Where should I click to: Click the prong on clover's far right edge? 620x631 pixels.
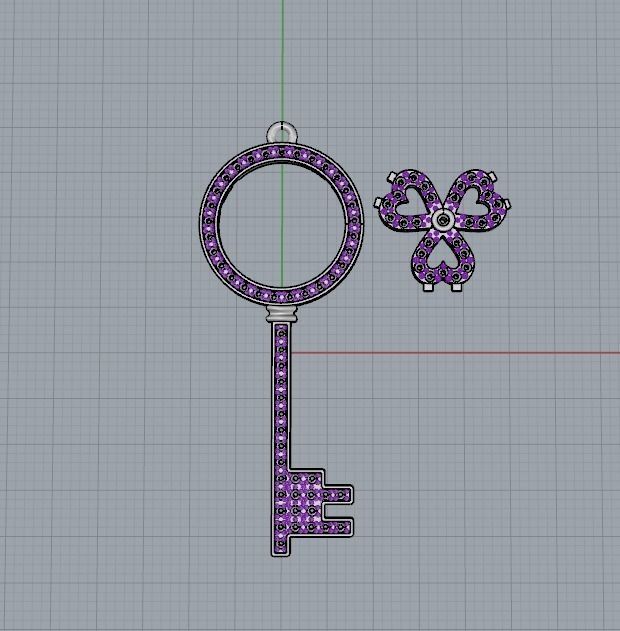coord(507,206)
